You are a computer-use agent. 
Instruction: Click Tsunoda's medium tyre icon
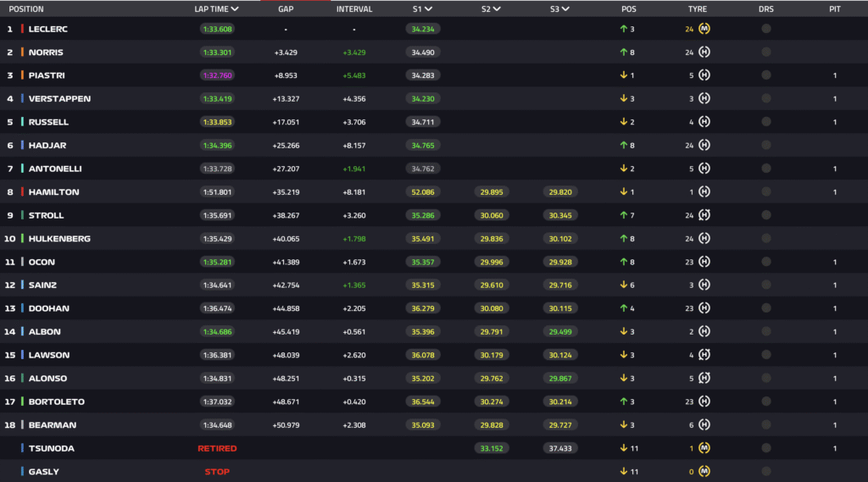pyautogui.click(x=704, y=448)
